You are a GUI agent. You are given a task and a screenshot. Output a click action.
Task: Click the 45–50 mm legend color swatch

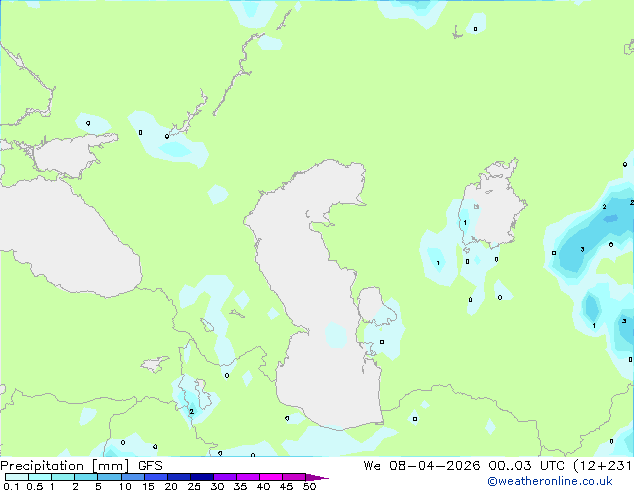pos(294,477)
